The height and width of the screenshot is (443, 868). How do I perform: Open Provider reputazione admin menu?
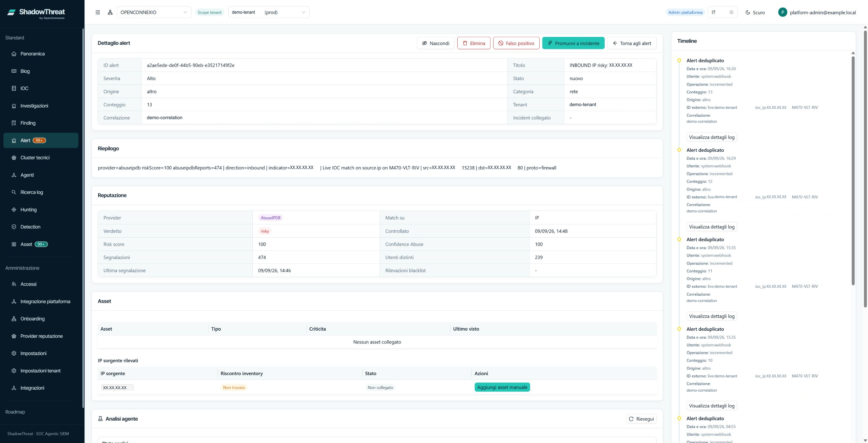41,336
